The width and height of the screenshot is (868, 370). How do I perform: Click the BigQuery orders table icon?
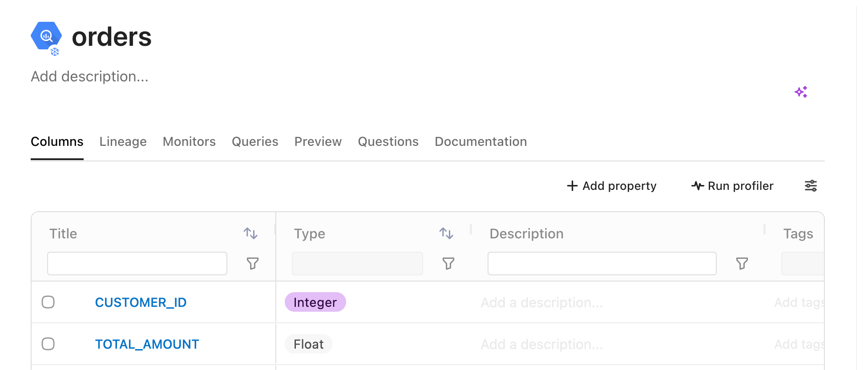pyautogui.click(x=46, y=36)
